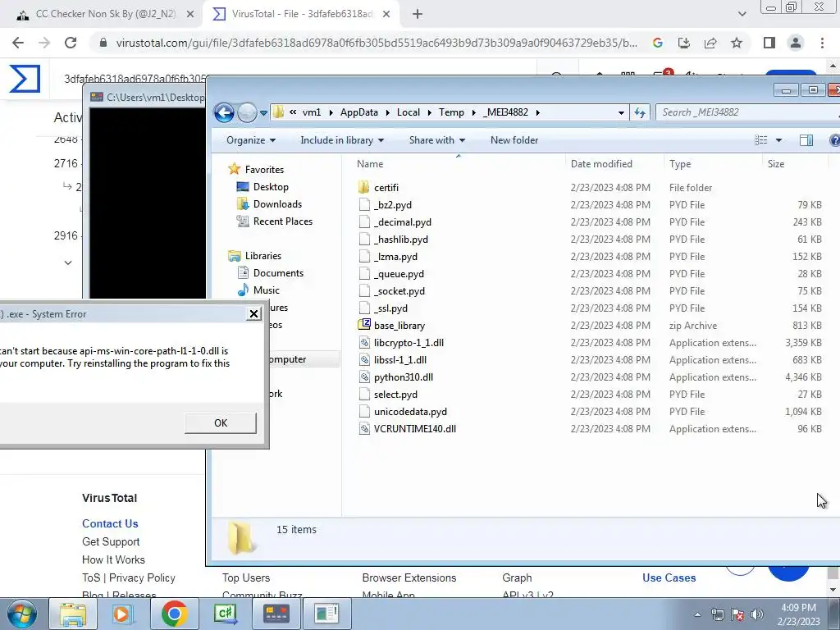
Task: Reload the VirusTotal page in Chrome
Action: pos(71,43)
